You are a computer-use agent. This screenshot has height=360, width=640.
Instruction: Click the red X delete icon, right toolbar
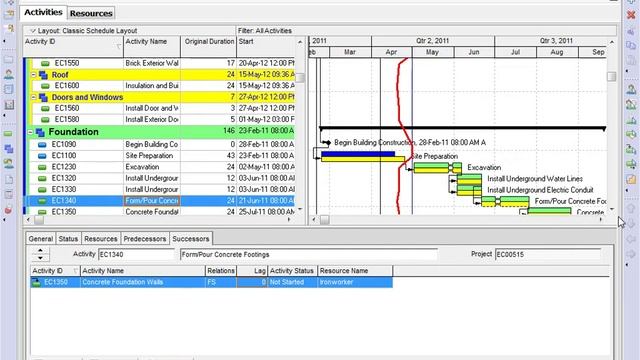(x=631, y=15)
